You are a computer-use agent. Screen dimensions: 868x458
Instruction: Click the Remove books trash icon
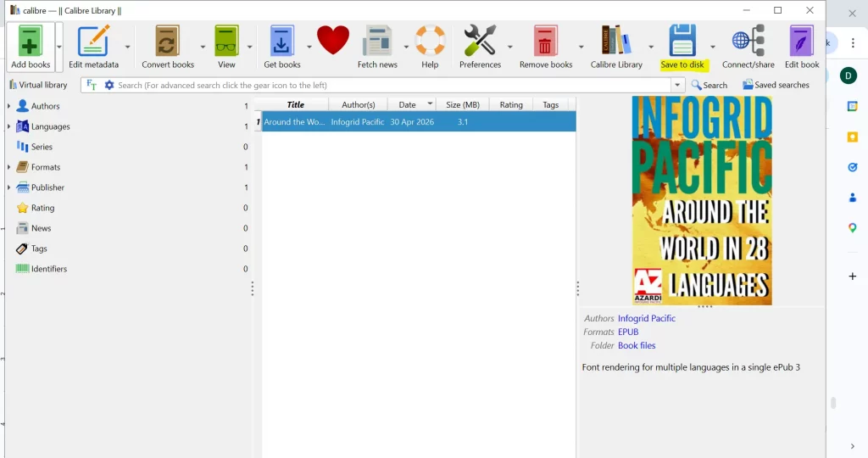(x=545, y=41)
